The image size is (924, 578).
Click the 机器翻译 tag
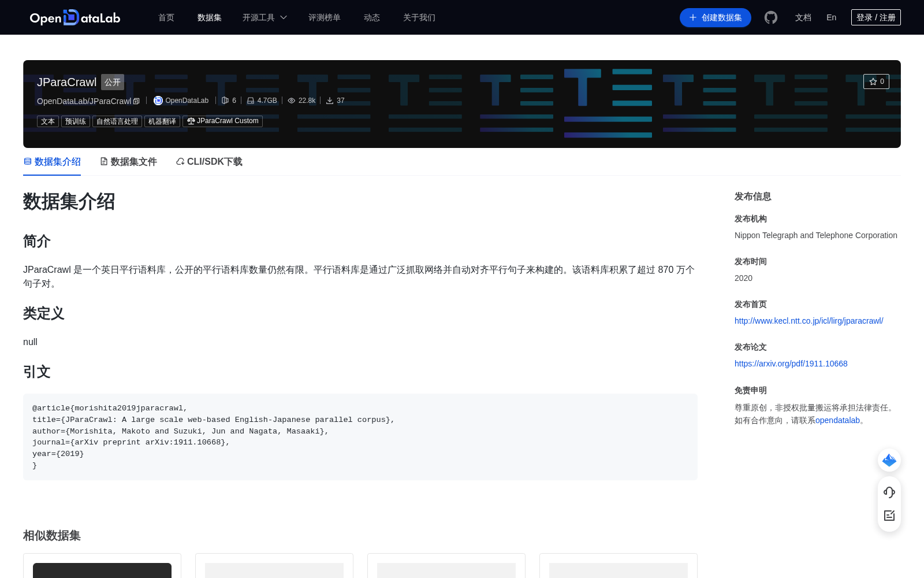coord(162,121)
